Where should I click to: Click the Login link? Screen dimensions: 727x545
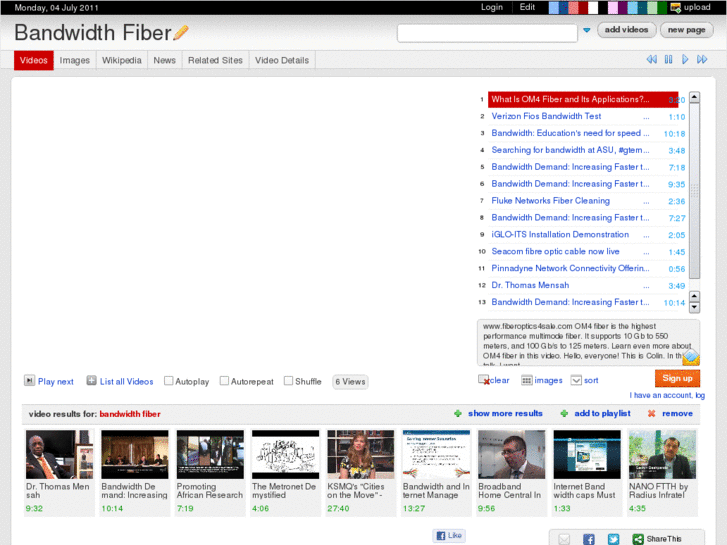click(x=492, y=7)
